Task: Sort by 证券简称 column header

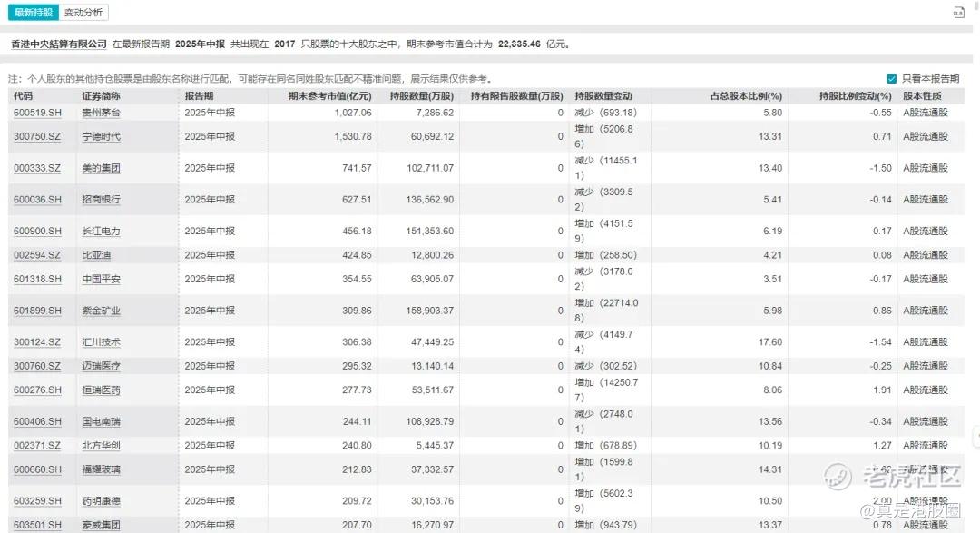Action: point(102,96)
